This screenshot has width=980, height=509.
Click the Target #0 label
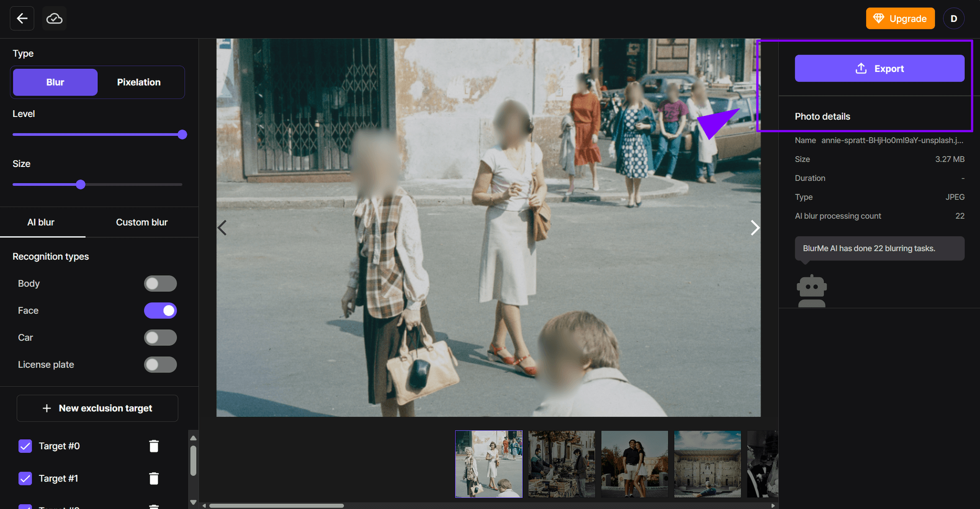[59, 446]
